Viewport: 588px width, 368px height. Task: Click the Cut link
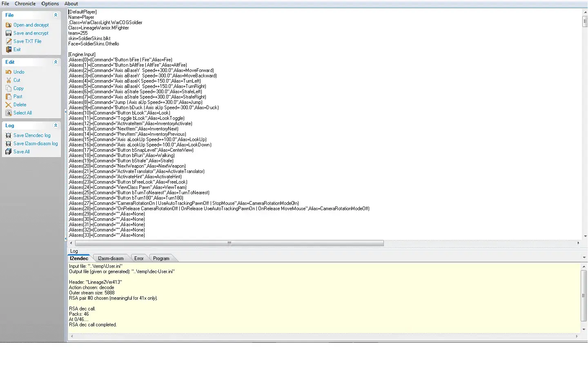17,80
